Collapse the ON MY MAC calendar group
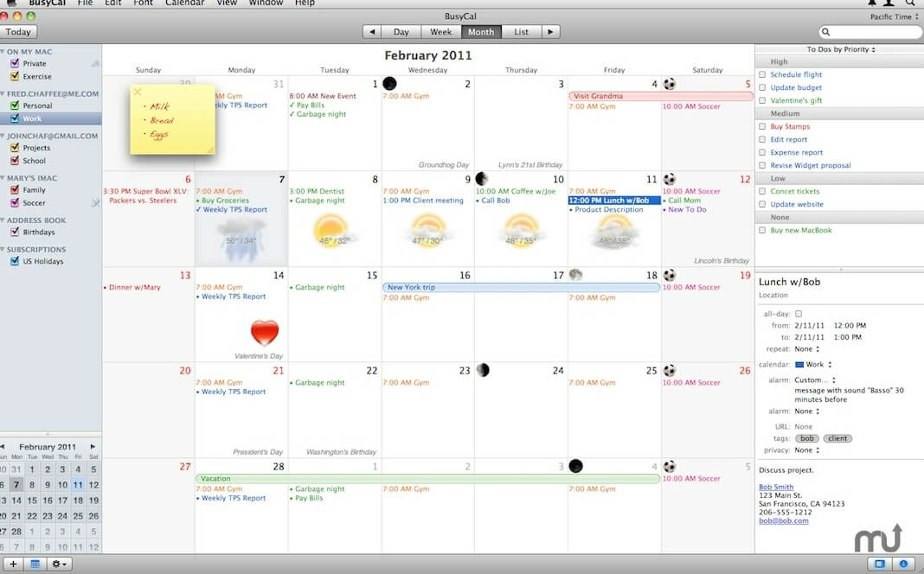 tap(3, 52)
